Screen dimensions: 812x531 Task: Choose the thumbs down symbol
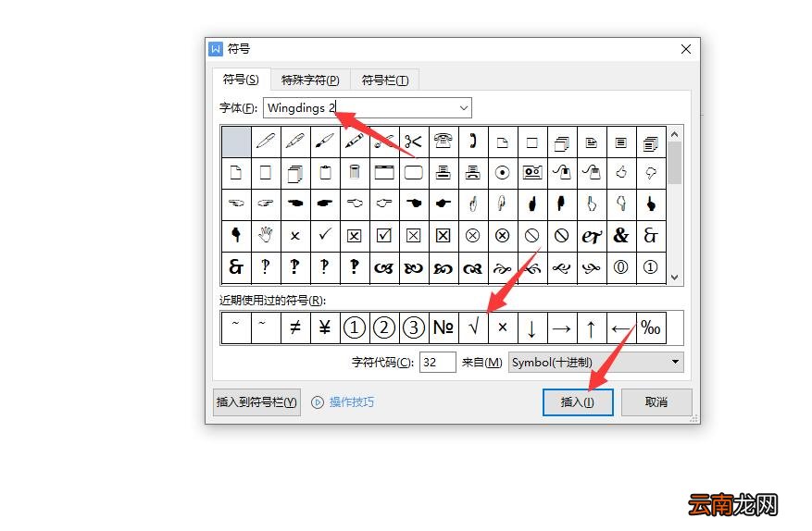pos(651,172)
